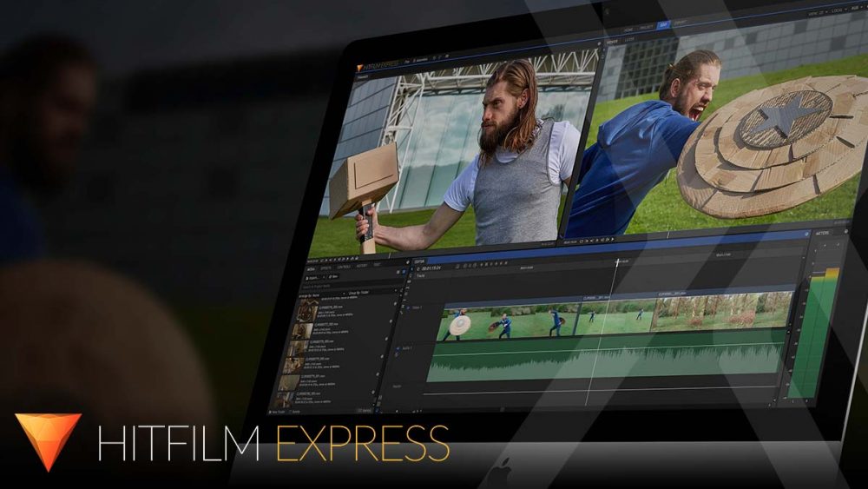Select the first media clip thumbnail
Image resolution: width=868 pixels, height=489 pixels.
click(307, 311)
